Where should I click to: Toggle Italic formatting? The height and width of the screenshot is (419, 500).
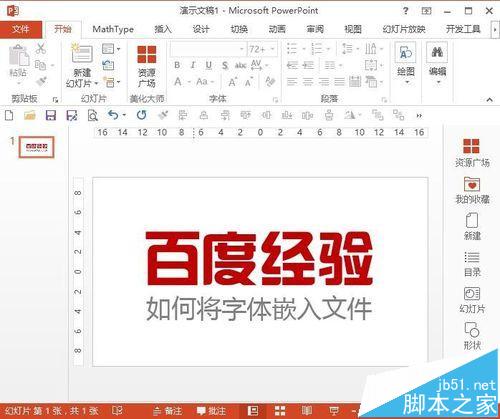[x=193, y=65]
